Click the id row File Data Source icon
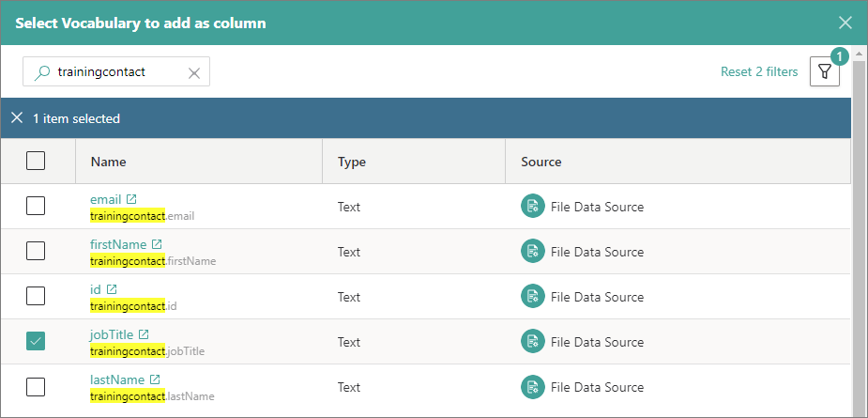This screenshot has height=418, width=868. [x=532, y=297]
